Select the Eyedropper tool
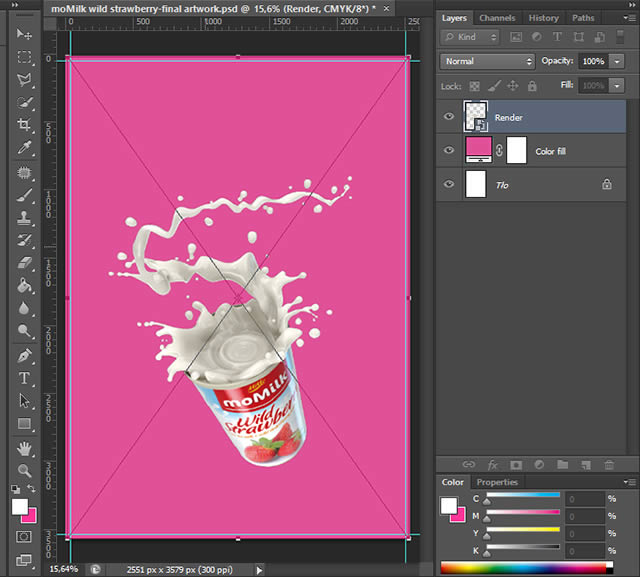Screen dimensions: 640x577 tap(24, 147)
